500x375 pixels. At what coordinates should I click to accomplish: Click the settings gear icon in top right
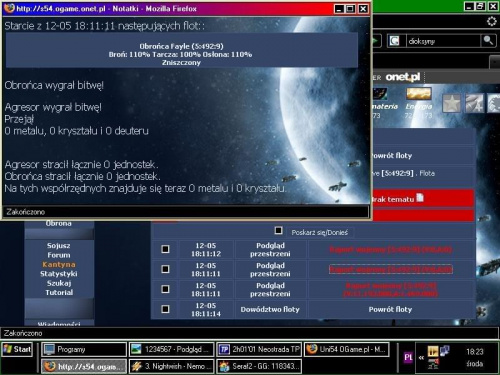click(x=492, y=22)
